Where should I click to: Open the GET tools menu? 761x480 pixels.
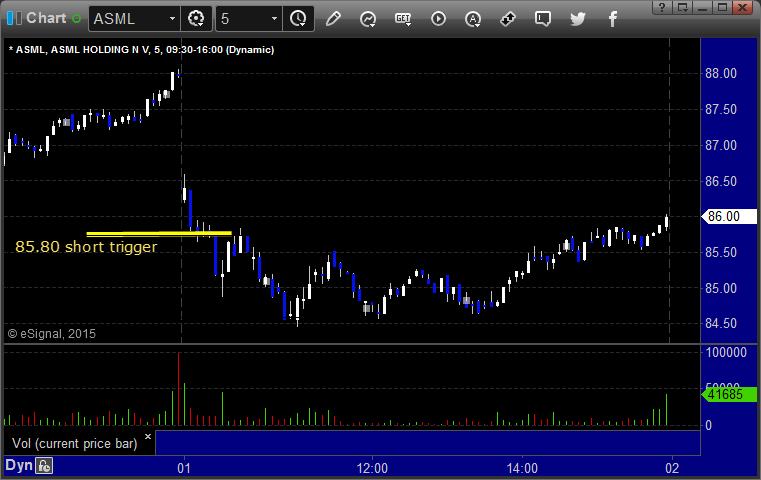[403, 19]
